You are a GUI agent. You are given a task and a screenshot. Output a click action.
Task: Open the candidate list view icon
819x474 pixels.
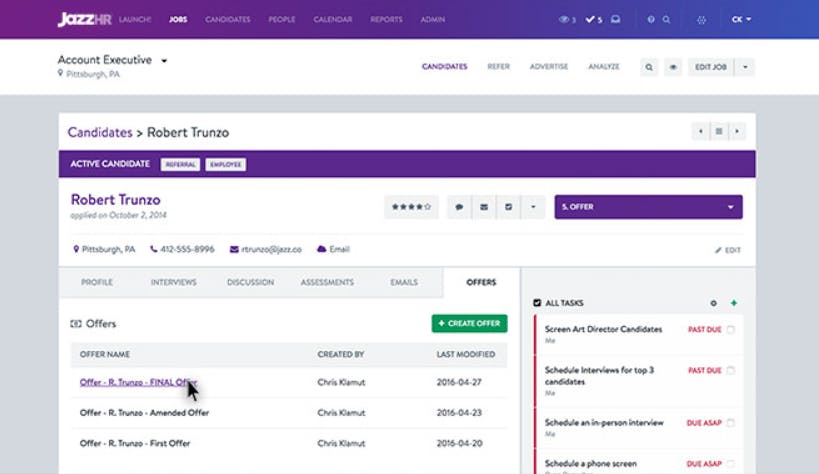coord(719,131)
